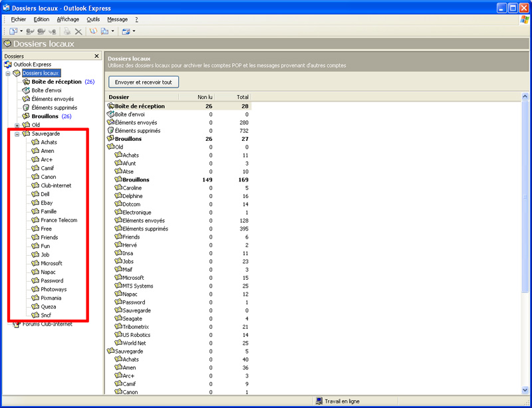Open the new message stationery dropdown arrow

(21, 31)
